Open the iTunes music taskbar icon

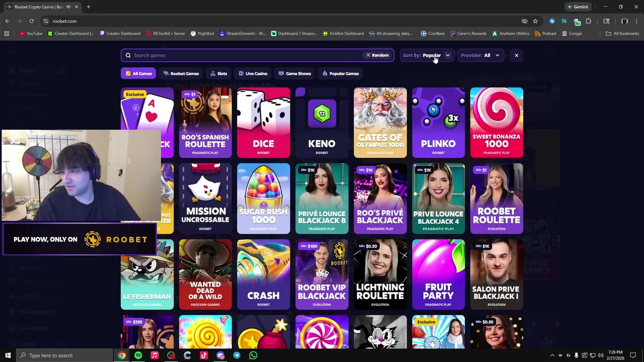[x=154, y=355]
